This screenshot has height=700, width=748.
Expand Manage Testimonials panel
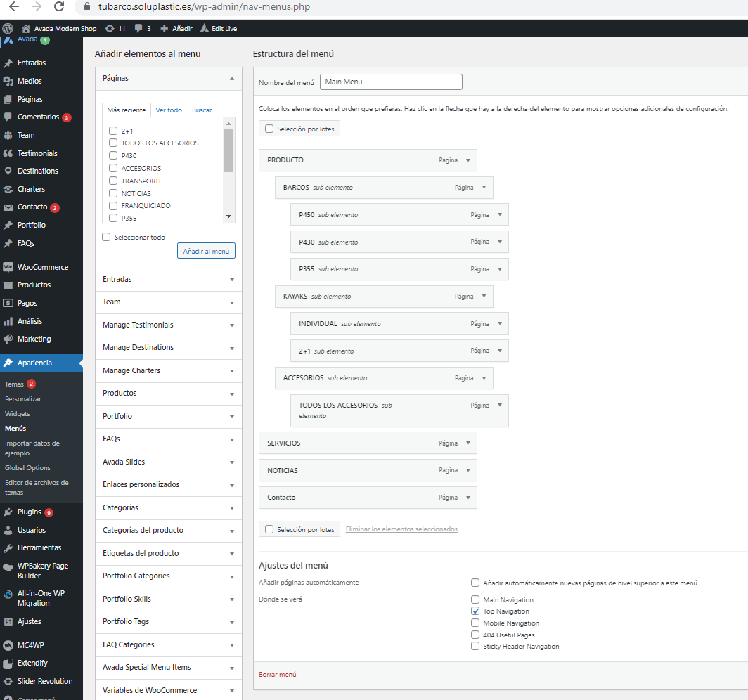click(x=169, y=325)
